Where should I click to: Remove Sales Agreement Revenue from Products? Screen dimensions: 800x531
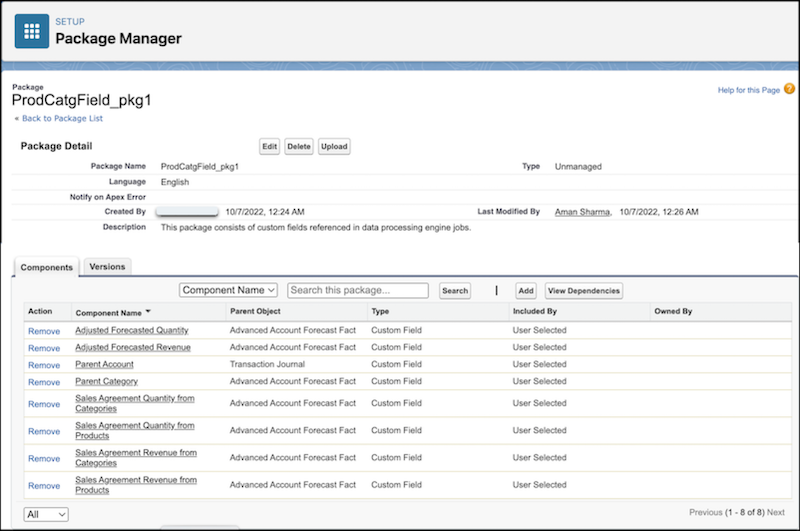[44, 486]
